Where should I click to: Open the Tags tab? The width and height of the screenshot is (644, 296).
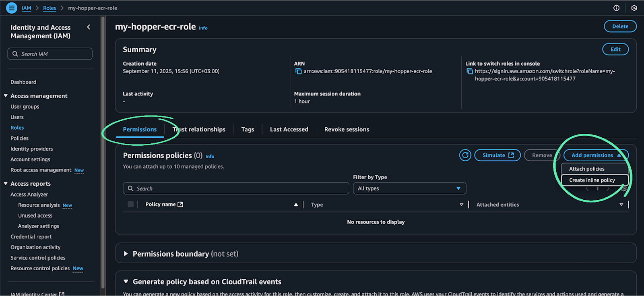click(x=248, y=129)
